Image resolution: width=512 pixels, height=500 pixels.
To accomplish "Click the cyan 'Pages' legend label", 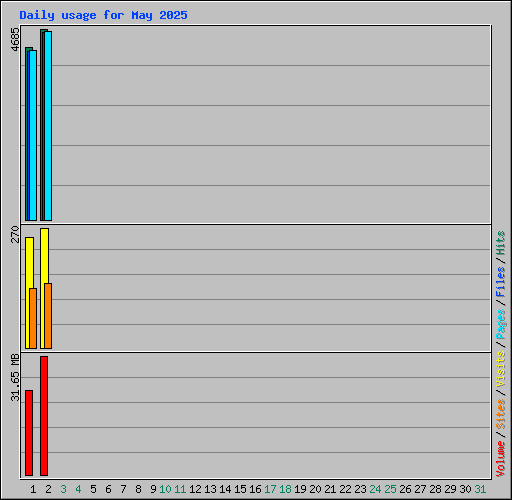I will click(500, 324).
